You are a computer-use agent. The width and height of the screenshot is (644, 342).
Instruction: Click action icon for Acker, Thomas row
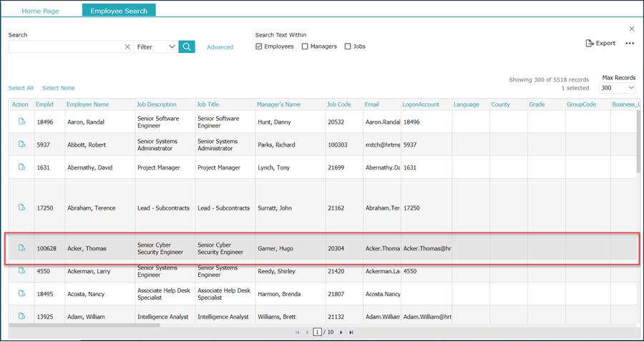tap(21, 248)
